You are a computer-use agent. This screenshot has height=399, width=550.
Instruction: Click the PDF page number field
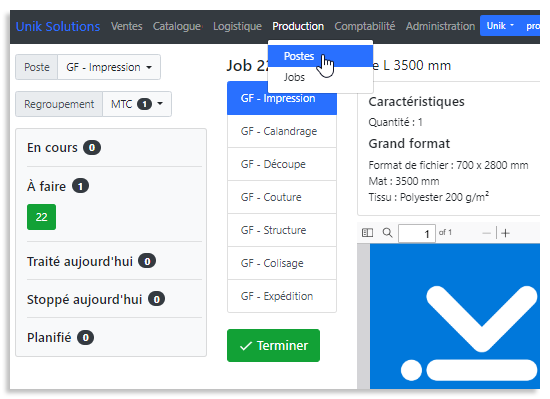417,233
